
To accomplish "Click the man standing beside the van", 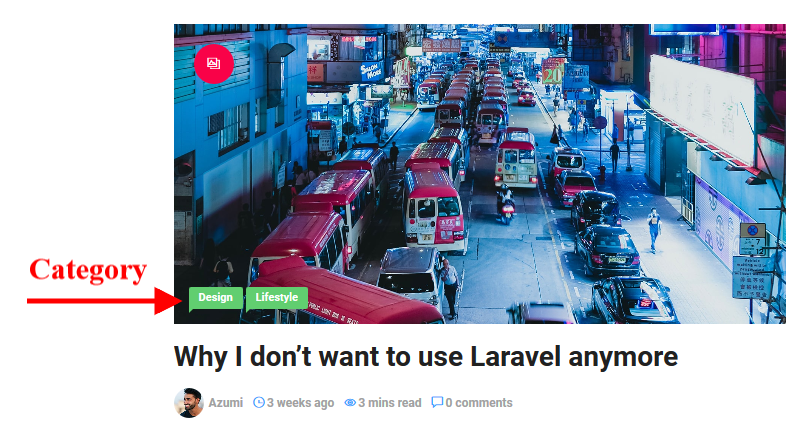I will coord(450,288).
